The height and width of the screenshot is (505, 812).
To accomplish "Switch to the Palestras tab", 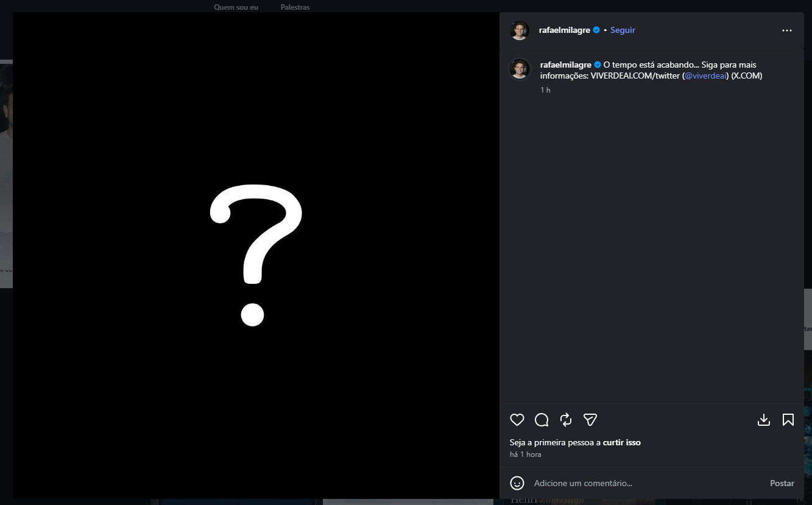I will point(295,7).
